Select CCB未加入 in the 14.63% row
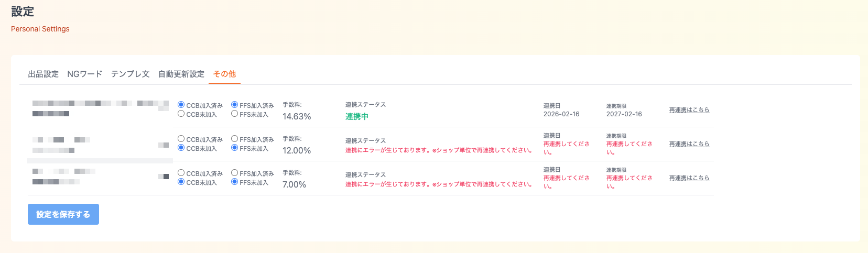Image resolution: width=868 pixels, height=253 pixels. [181, 114]
